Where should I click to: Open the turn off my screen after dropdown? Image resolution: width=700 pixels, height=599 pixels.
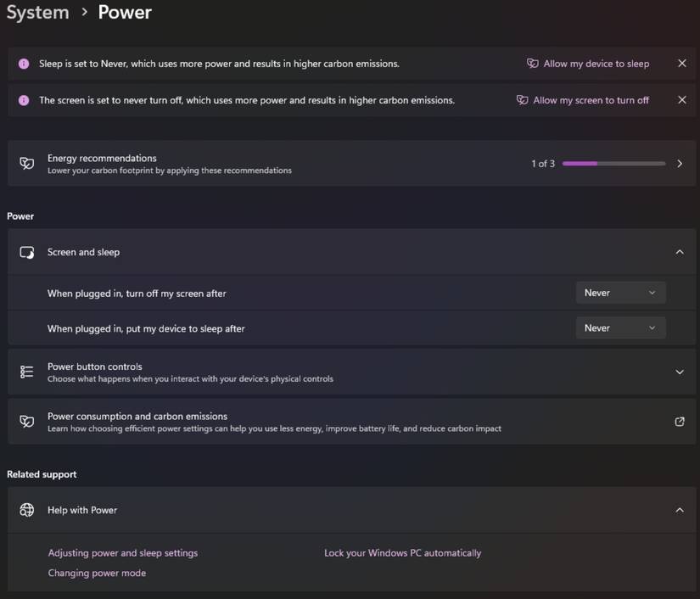(620, 293)
